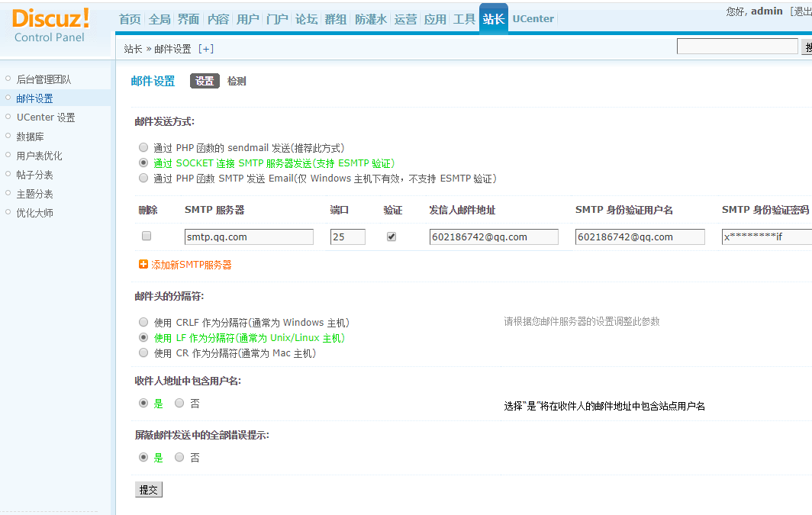
Task: Choose CR separator for Mac hosts
Action: tap(143, 352)
